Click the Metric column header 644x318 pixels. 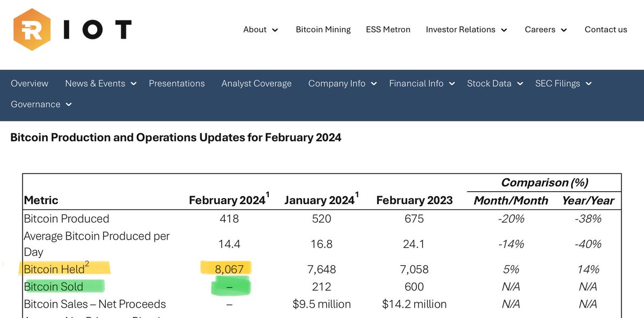41,200
